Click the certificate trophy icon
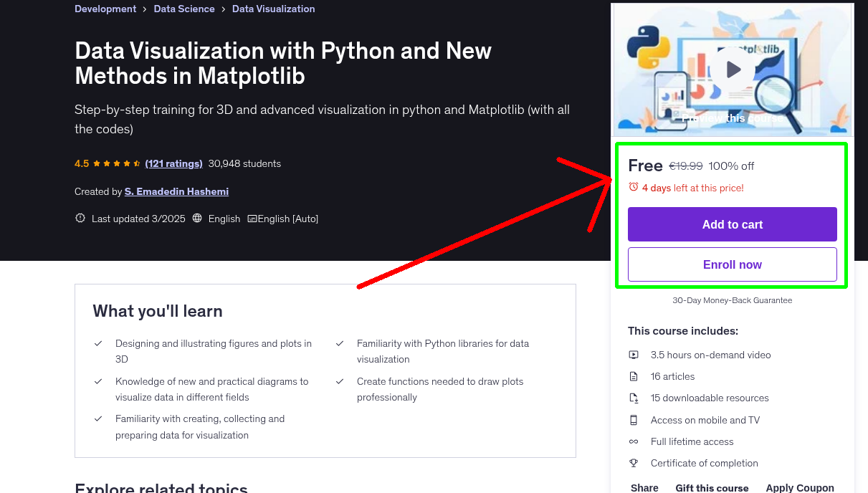 pos(634,463)
